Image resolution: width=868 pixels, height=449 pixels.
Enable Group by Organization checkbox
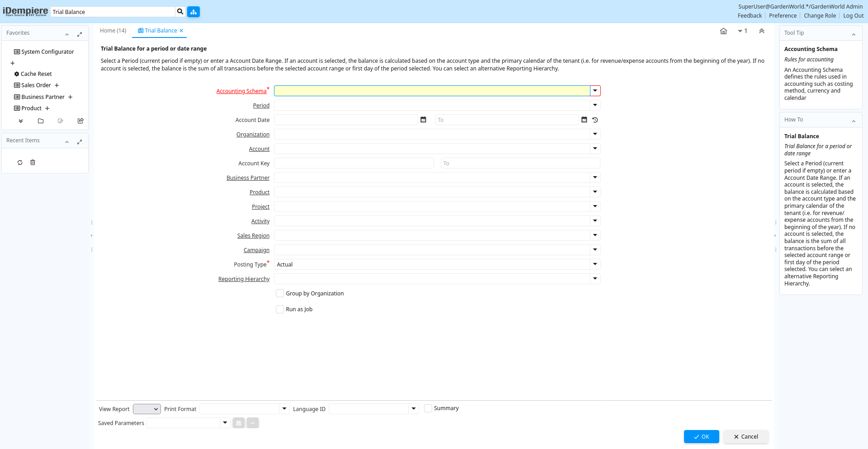(x=280, y=294)
